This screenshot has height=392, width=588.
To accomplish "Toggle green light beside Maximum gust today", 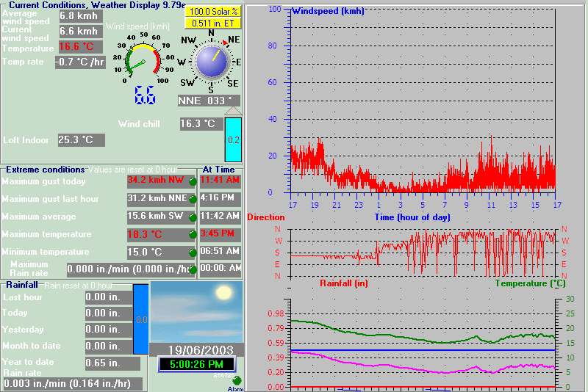I will coord(193,182).
